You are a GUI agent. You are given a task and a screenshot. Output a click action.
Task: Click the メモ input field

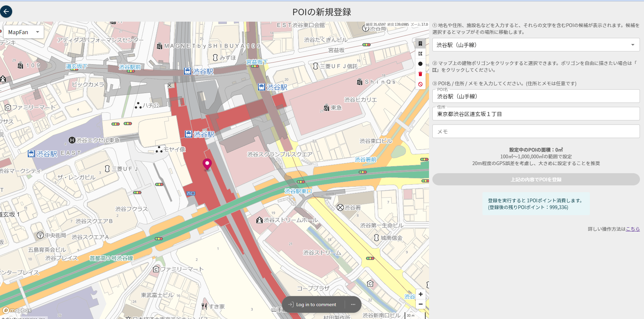(536, 131)
